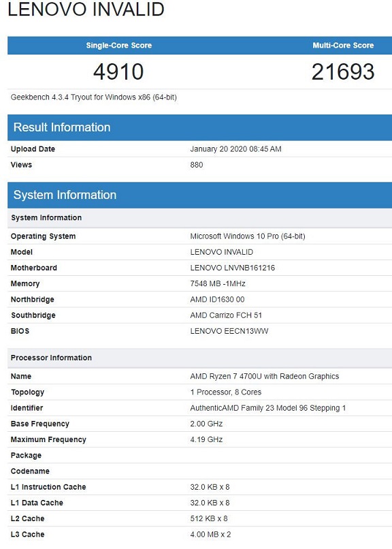
Task: Select the multi-core score value 21693
Action: coord(343,72)
